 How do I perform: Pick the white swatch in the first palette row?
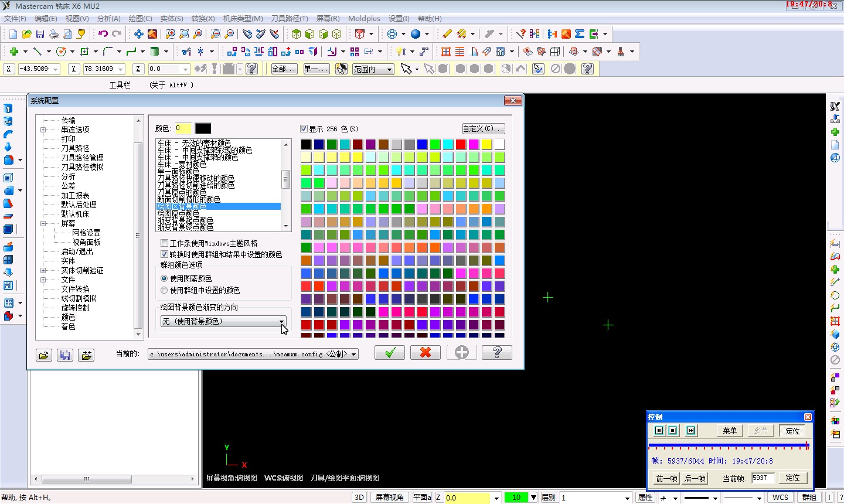click(x=499, y=144)
